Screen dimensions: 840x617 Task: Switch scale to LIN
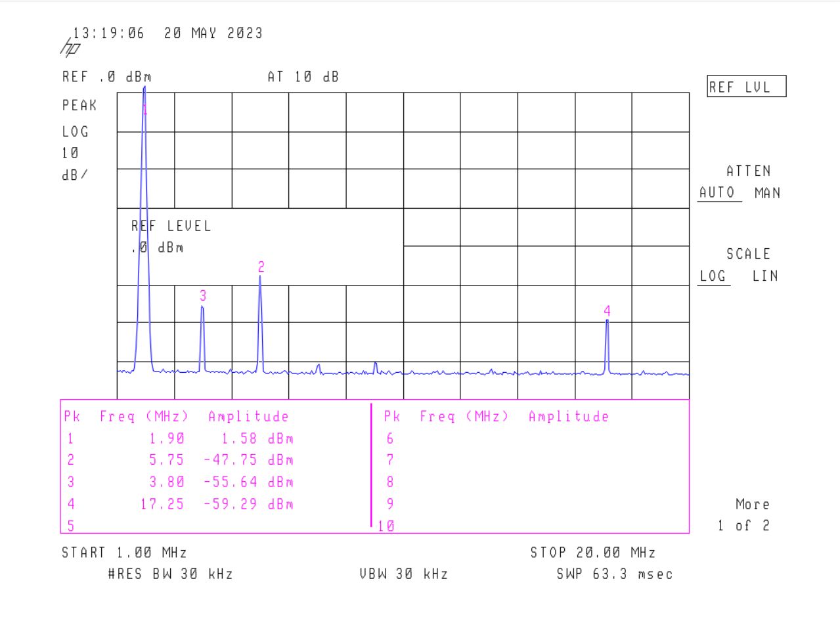pyautogui.click(x=765, y=276)
